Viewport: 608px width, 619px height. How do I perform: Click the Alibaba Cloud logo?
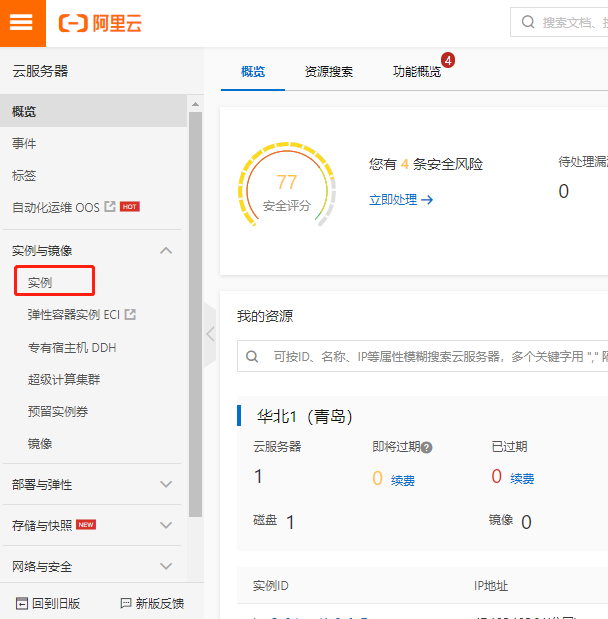pyautogui.click(x=100, y=23)
